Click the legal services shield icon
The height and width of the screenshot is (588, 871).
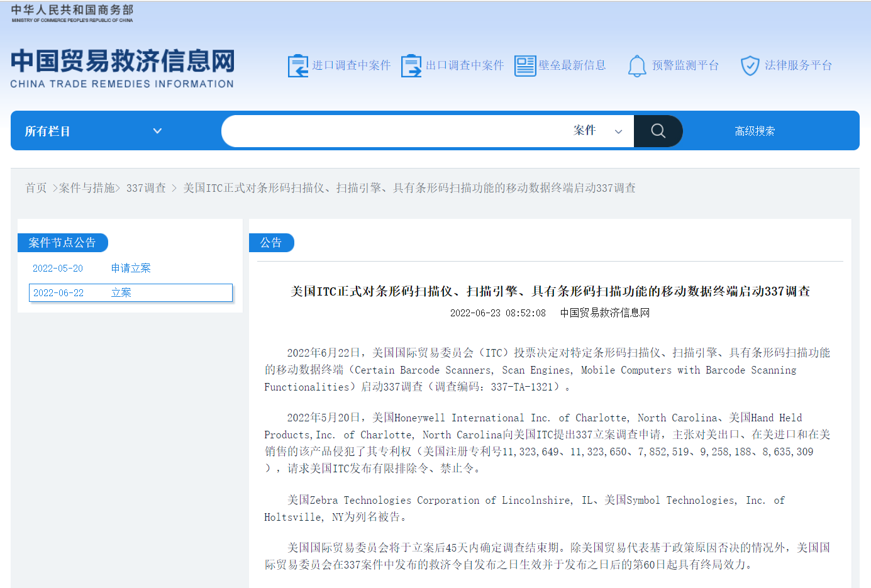click(x=750, y=65)
